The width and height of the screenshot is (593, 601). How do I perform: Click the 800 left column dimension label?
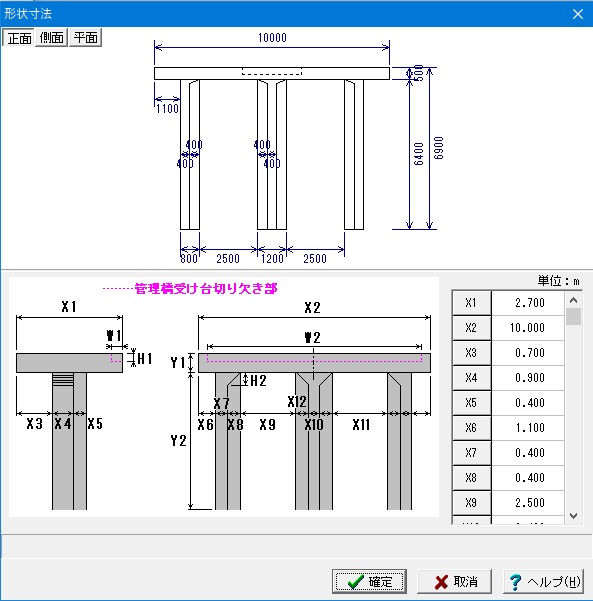(189, 258)
